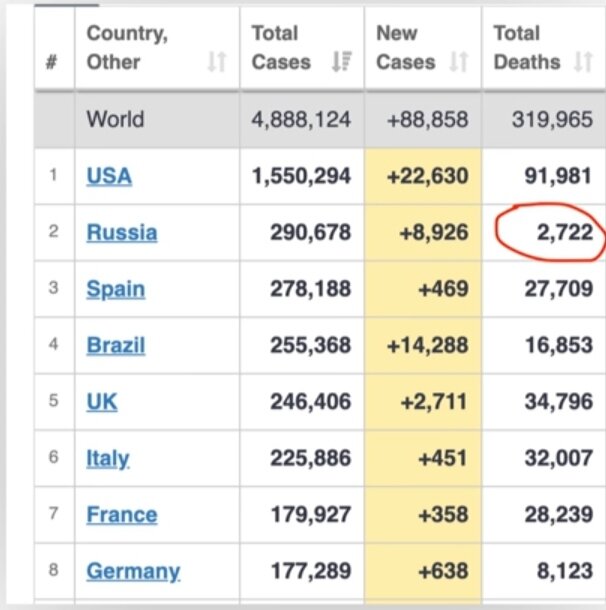The width and height of the screenshot is (606, 610).
Task: Open the USA country link
Action: (109, 176)
